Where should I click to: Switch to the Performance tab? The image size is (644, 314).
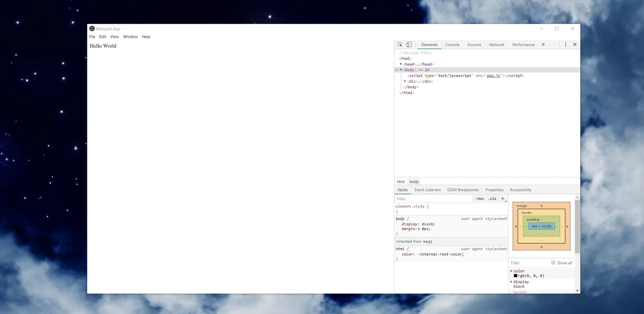click(524, 45)
